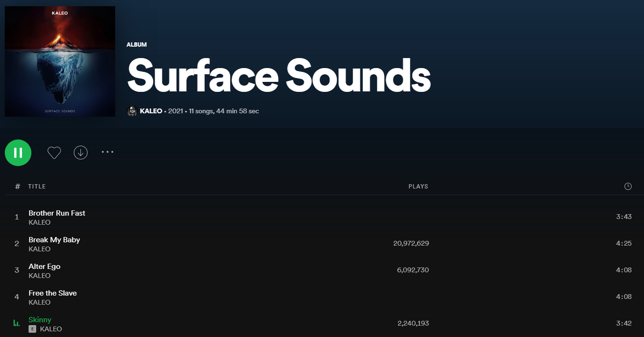The width and height of the screenshot is (644, 337).
Task: Click the small KALEO artist avatar
Action: 132,111
